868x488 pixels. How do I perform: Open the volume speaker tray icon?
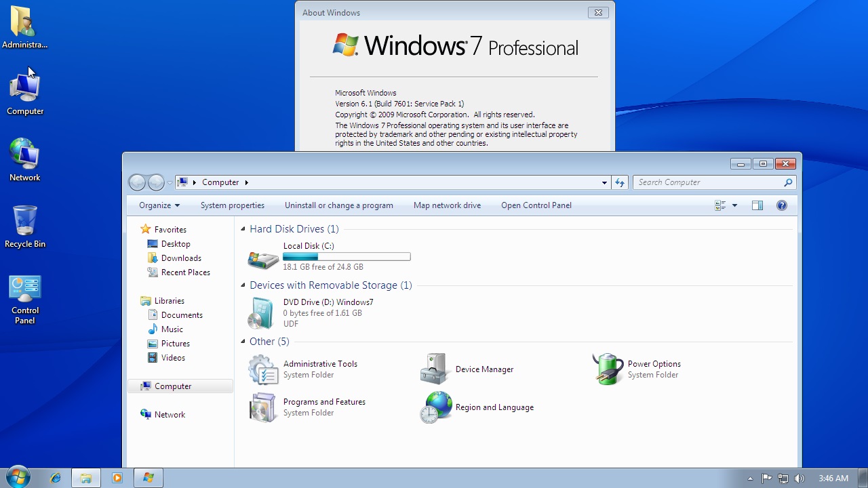(799, 478)
